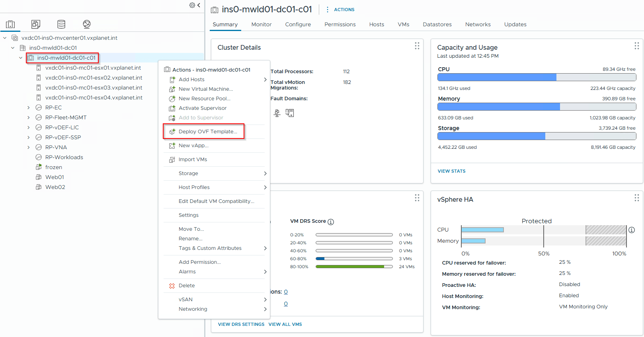Viewport: 644px width, 337px height.
Task: Click the Storage usage bar
Action: pos(537,136)
